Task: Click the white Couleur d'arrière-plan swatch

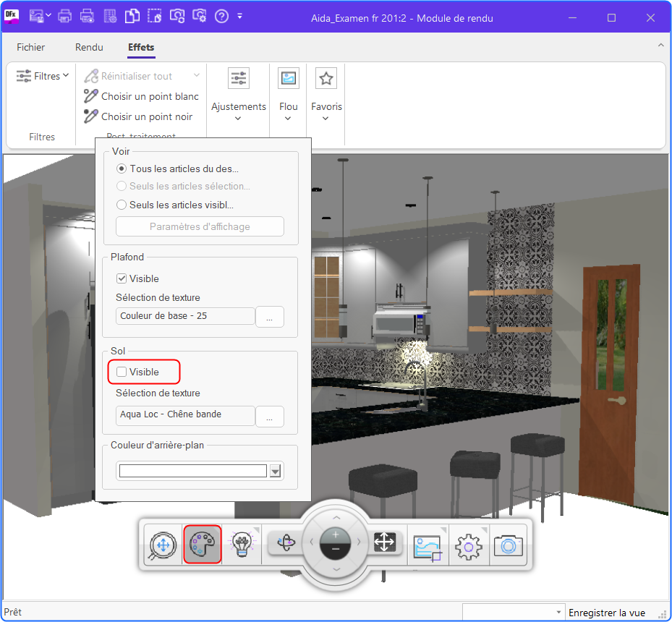Action: tap(193, 471)
